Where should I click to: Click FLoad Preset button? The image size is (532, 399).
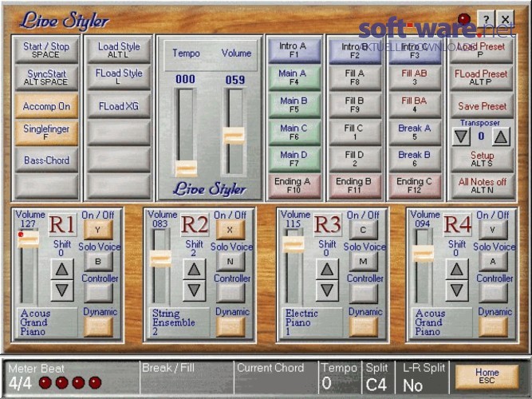(482, 77)
